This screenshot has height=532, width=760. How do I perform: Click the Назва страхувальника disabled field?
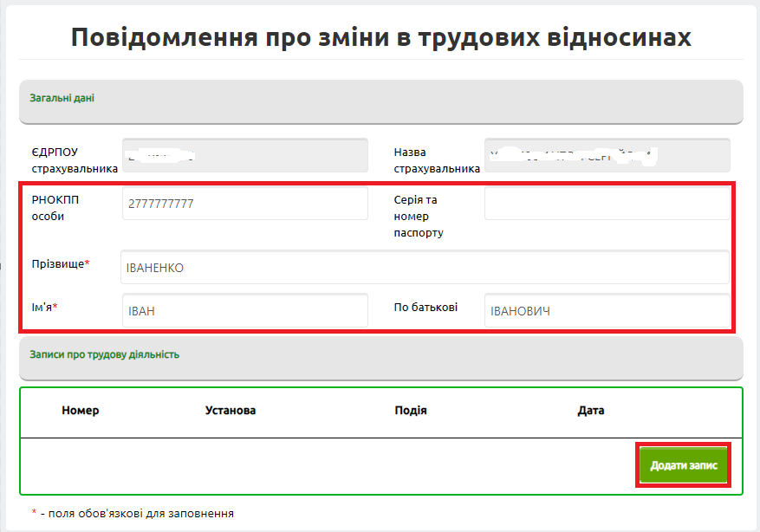[606, 155]
